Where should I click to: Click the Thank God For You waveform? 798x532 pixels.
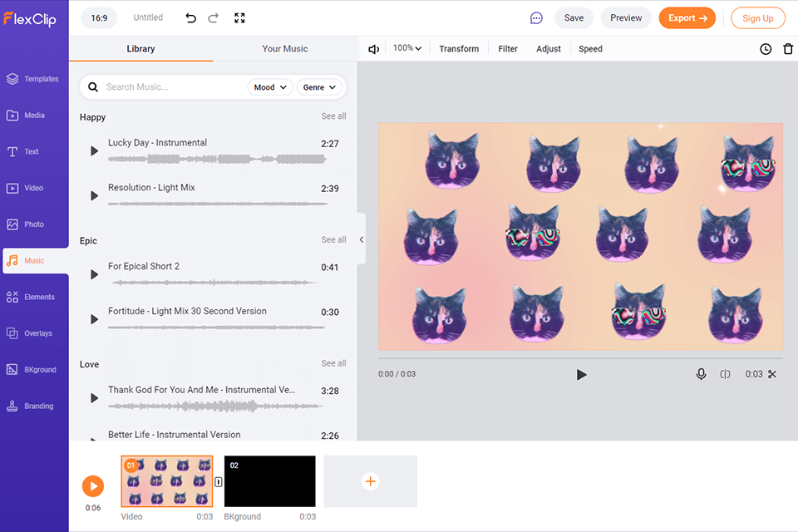pos(216,406)
